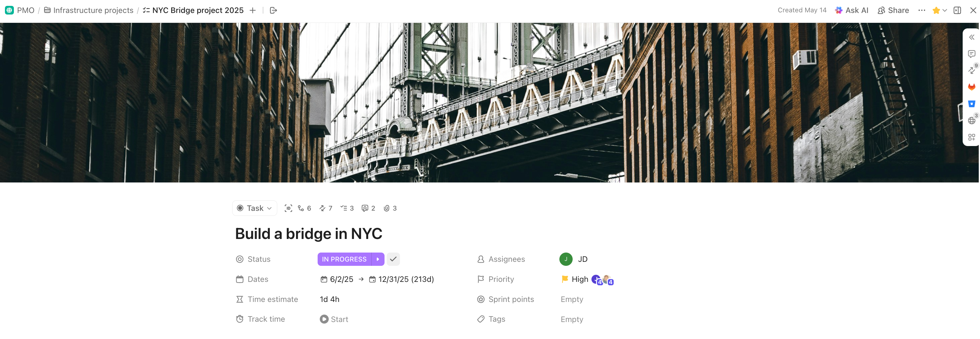The image size is (980, 339).
Task: Open Ask AI assistant
Action: coord(851,10)
